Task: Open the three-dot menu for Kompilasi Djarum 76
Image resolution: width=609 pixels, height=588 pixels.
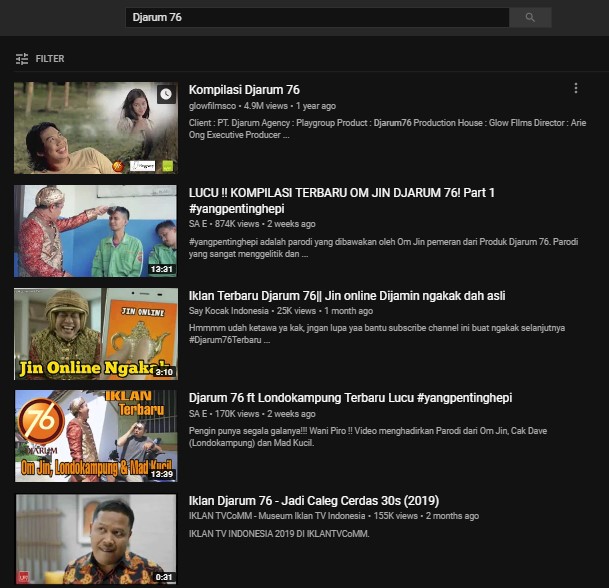Action: (x=576, y=88)
